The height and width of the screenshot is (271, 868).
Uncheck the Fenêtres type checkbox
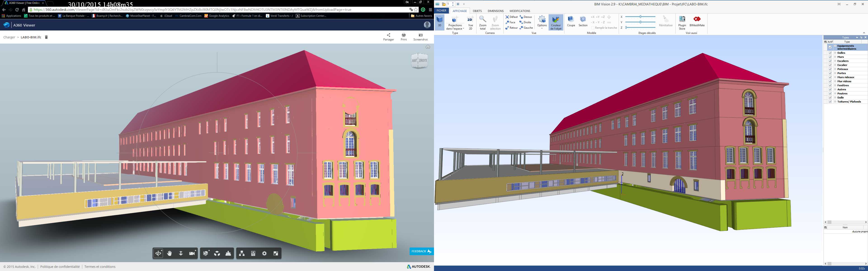click(830, 86)
